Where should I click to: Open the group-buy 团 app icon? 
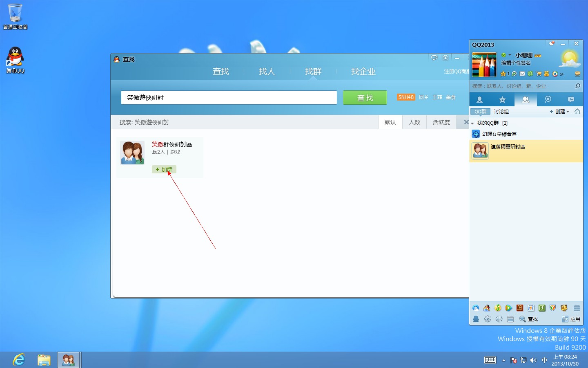click(x=542, y=308)
